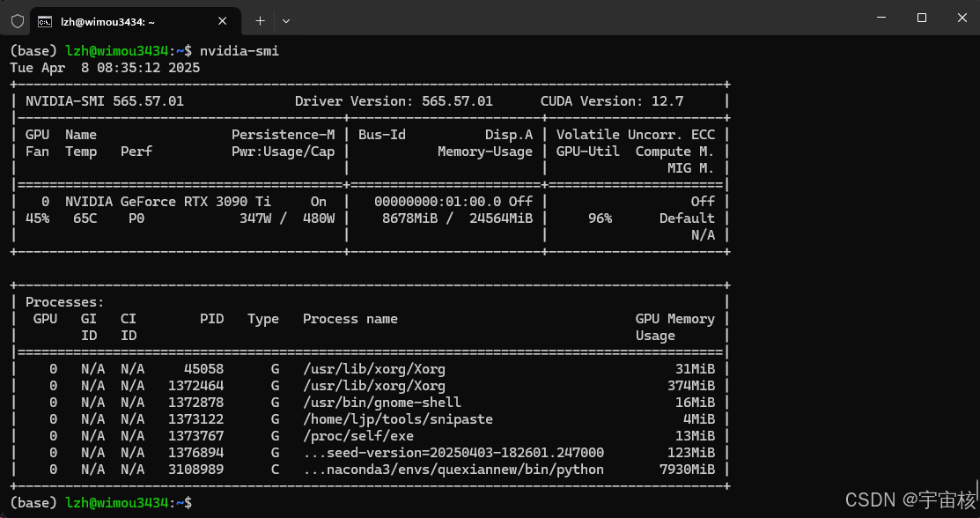Click the memory usage value "13MiB"
The height and width of the screenshot is (518, 980).
(x=695, y=436)
